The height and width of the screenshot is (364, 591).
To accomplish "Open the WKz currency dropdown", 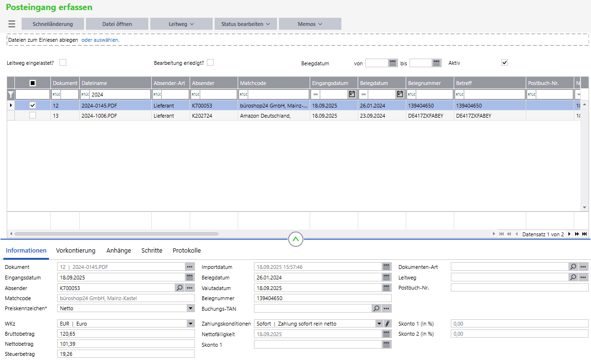I will click(x=191, y=324).
